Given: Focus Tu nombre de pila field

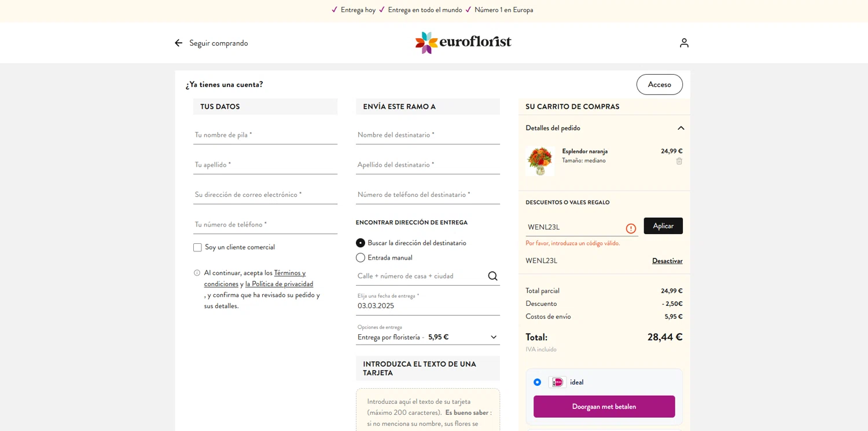Looking at the screenshot, I should click(x=265, y=135).
